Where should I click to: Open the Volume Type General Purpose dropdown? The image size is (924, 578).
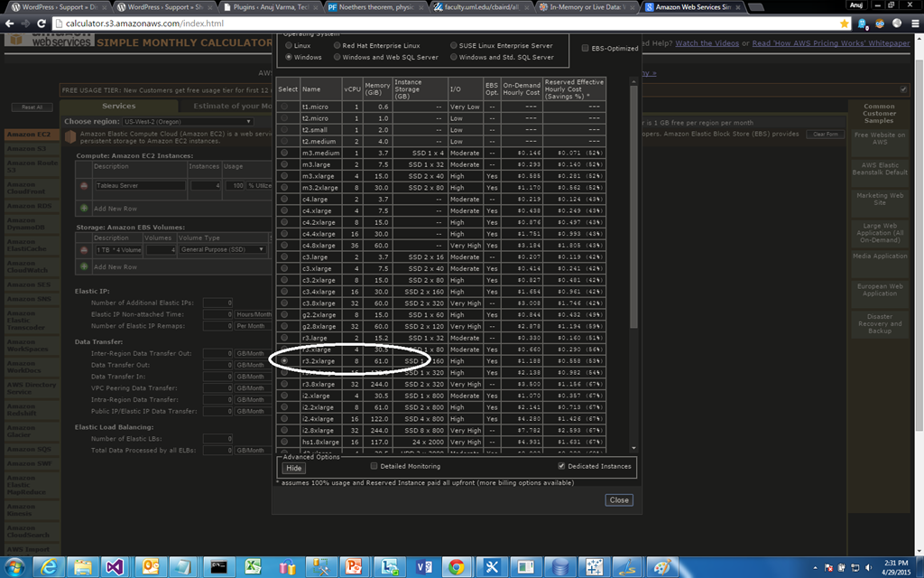coord(222,250)
